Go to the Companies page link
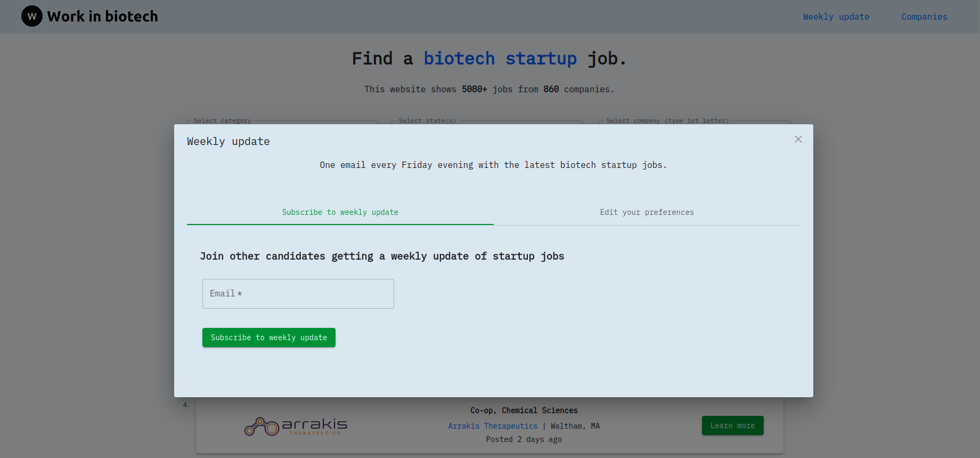Viewport: 980px width, 458px height. point(924,17)
